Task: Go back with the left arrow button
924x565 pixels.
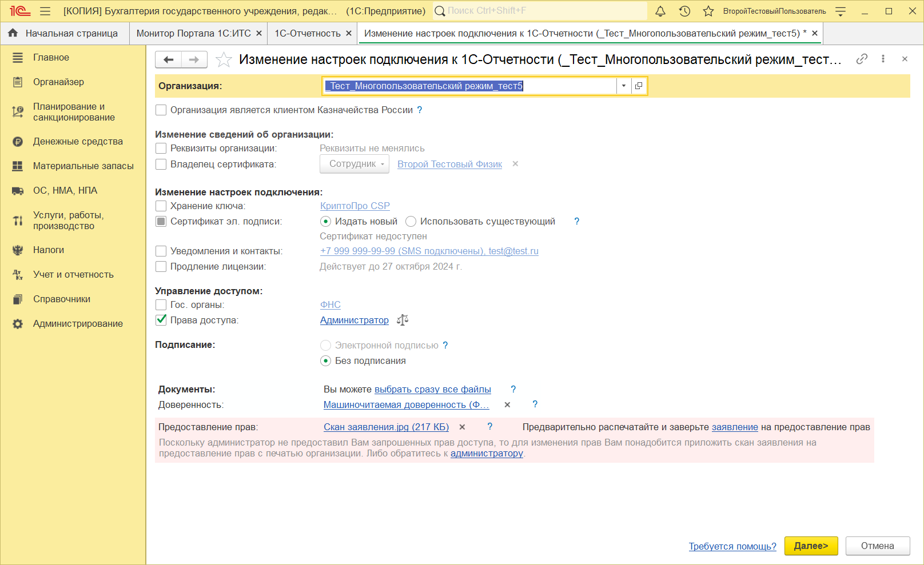Action: [x=169, y=59]
